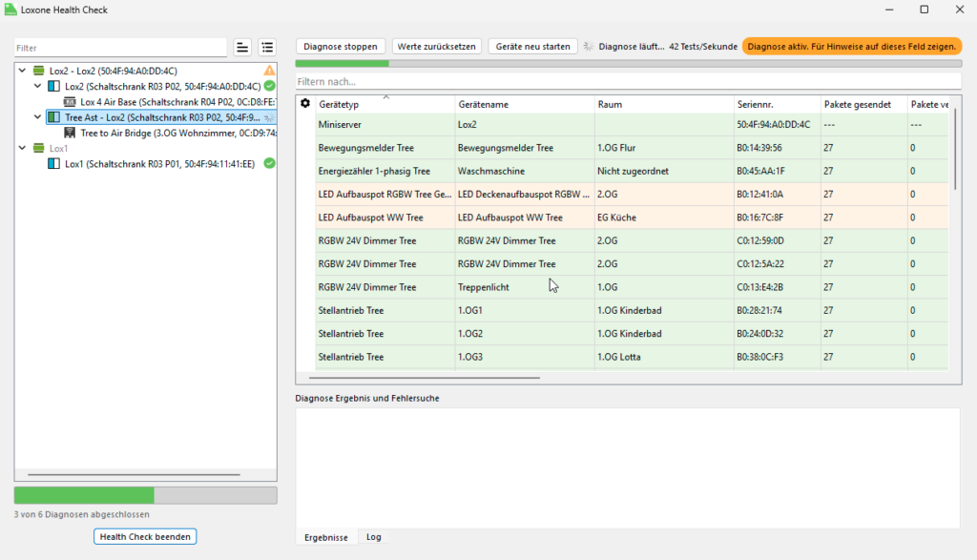
Task: Click the Lox1 Miniserver green device icon
Action: 38,148
